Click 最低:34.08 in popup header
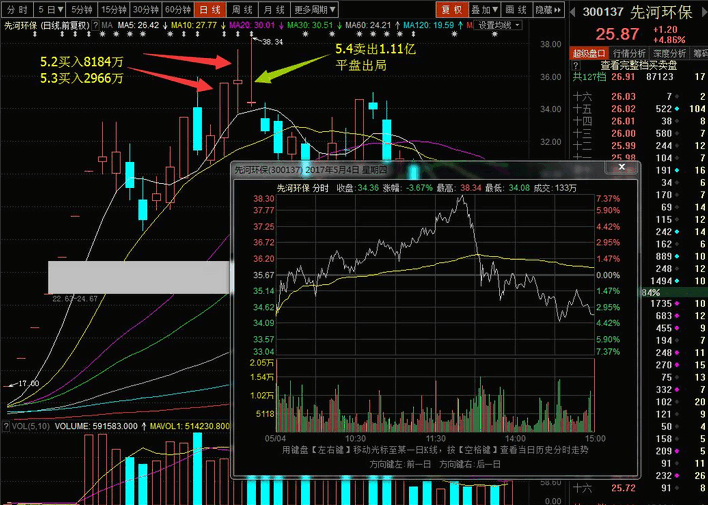Screen dimensions: 708x505 508,188
